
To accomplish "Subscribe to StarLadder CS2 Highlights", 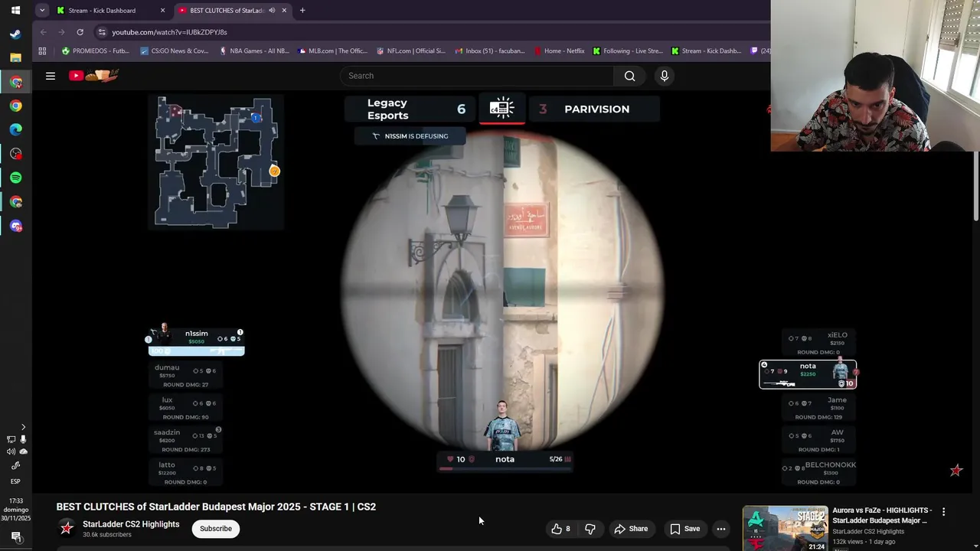I will (x=216, y=529).
